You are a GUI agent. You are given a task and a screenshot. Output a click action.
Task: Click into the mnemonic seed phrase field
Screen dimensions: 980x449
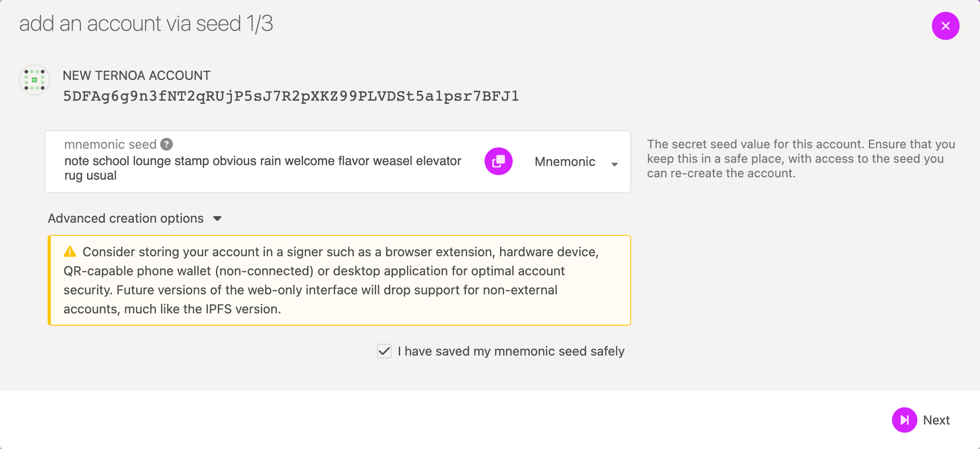[x=262, y=168]
